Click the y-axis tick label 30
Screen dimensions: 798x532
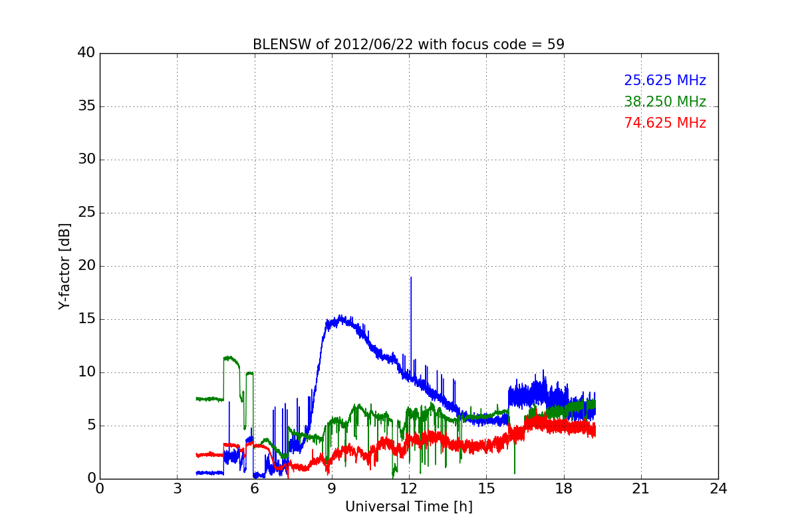[86, 160]
